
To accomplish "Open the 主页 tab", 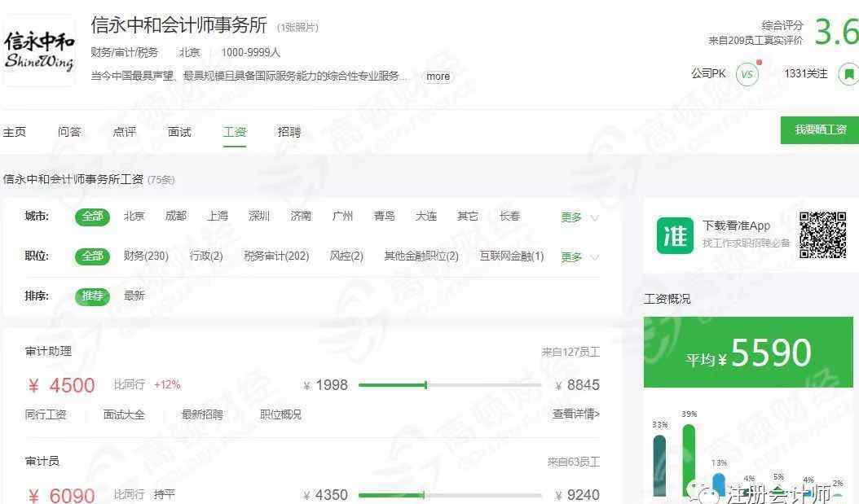I will click(14, 132).
